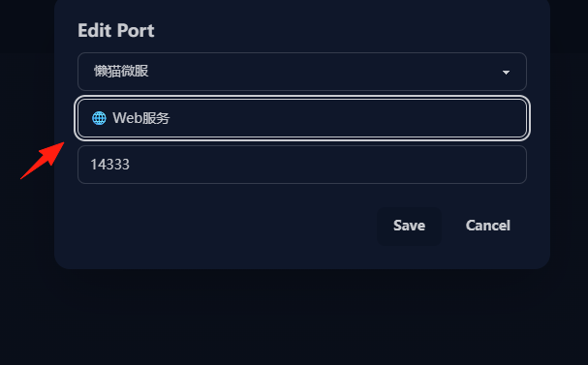
Task: Click the Web服务 label text
Action: 141,118
